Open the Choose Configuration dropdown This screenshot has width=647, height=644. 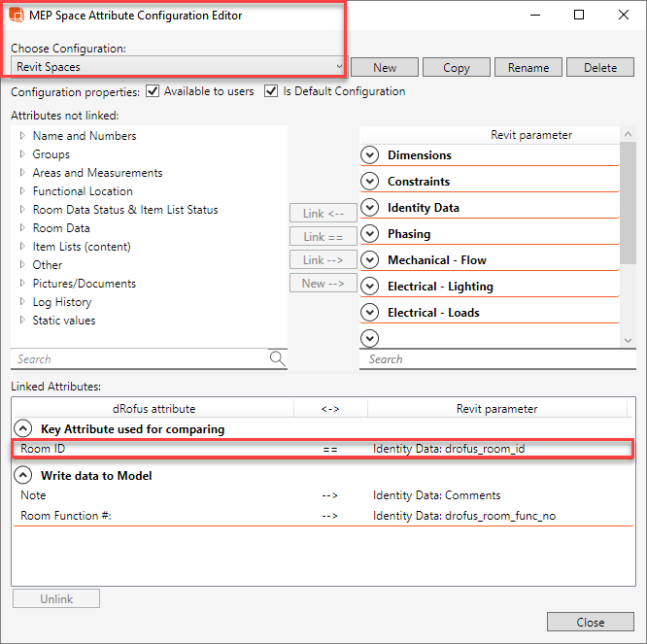(338, 67)
